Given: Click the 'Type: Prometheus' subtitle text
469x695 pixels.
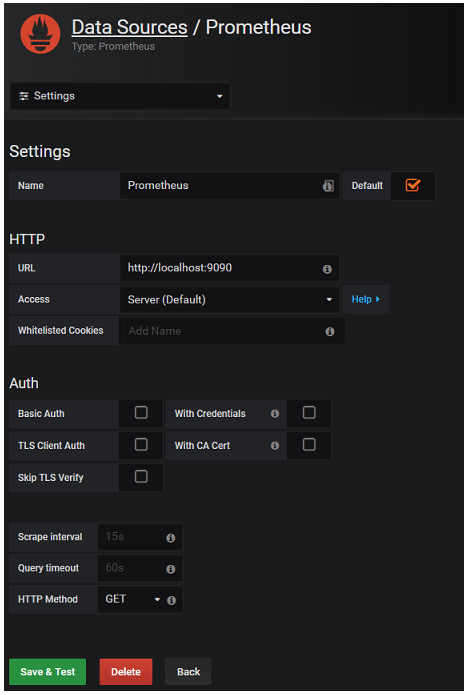Looking at the screenshot, I should [x=113, y=47].
